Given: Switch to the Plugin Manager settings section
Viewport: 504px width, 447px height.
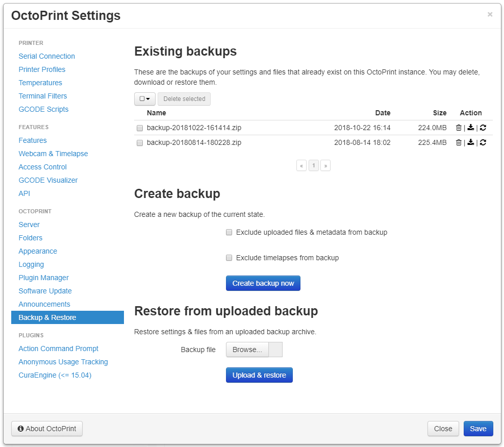Looking at the screenshot, I should point(43,278).
